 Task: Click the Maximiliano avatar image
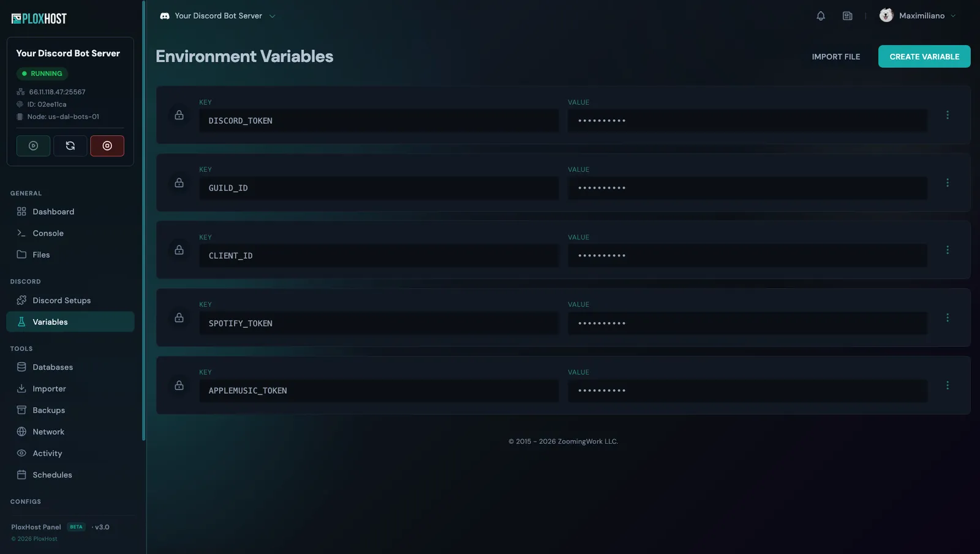(886, 15)
